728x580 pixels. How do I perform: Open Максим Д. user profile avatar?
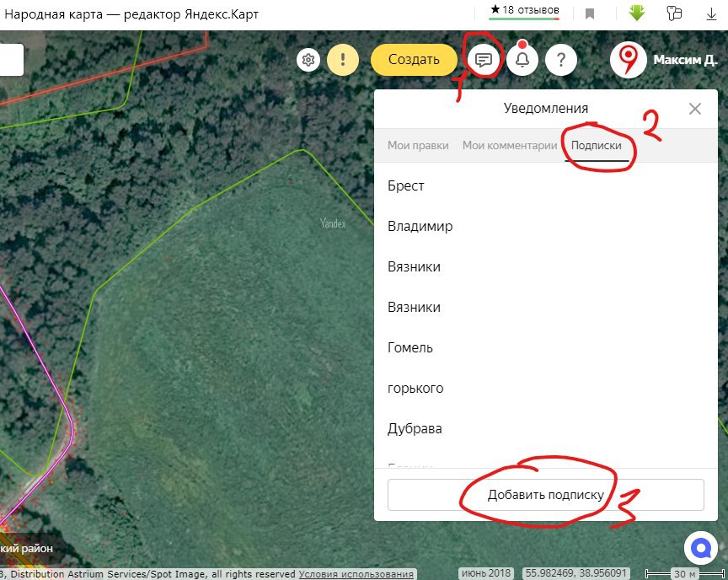[628, 60]
